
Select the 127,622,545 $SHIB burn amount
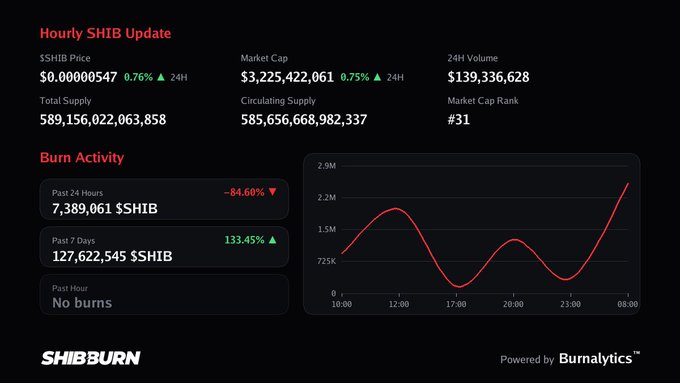tap(112, 256)
